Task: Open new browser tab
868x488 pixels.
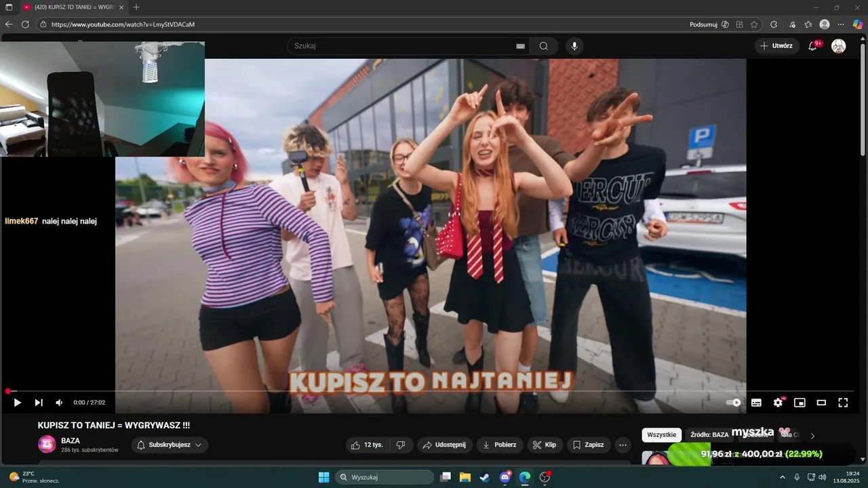Action: [136, 7]
